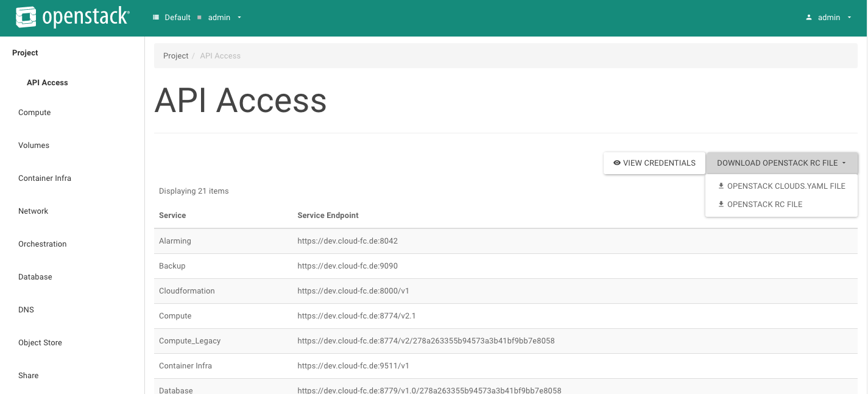Click download icon beside OpenStack clouds.yaml file

721,186
